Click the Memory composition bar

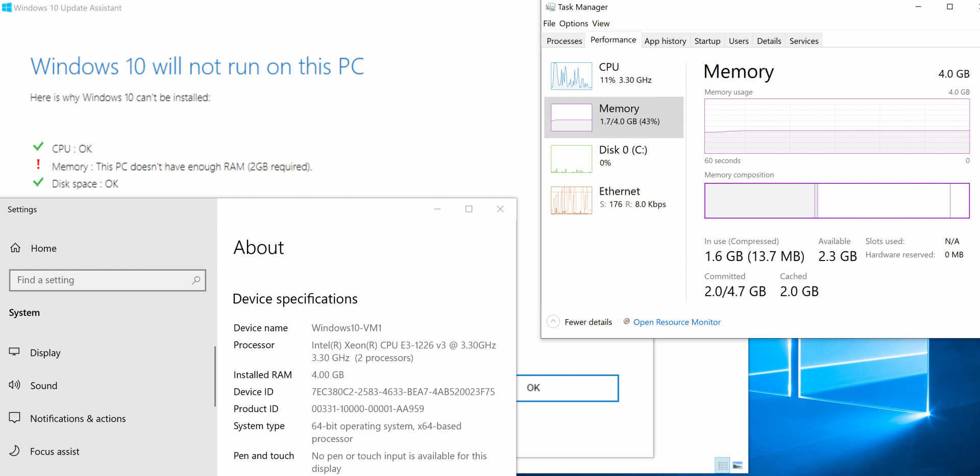tap(837, 201)
